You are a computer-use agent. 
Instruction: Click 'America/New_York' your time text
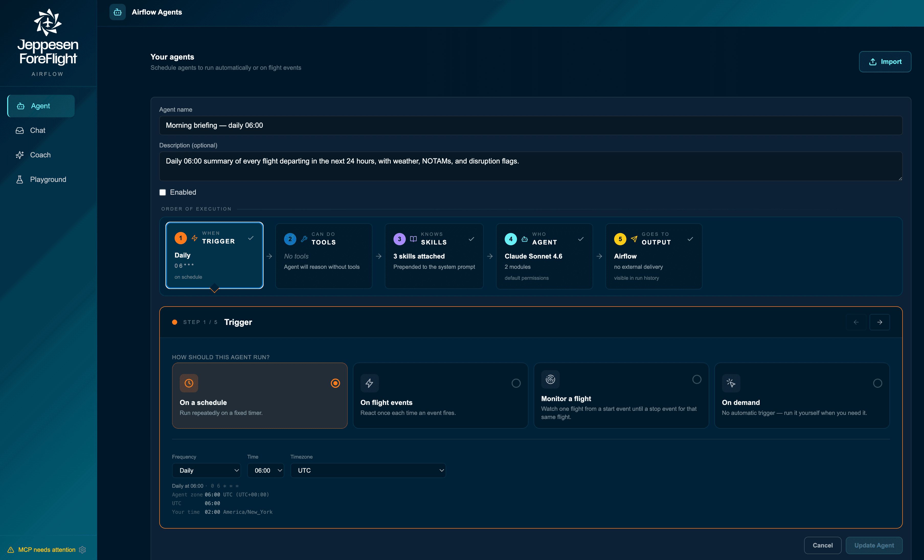point(247,512)
